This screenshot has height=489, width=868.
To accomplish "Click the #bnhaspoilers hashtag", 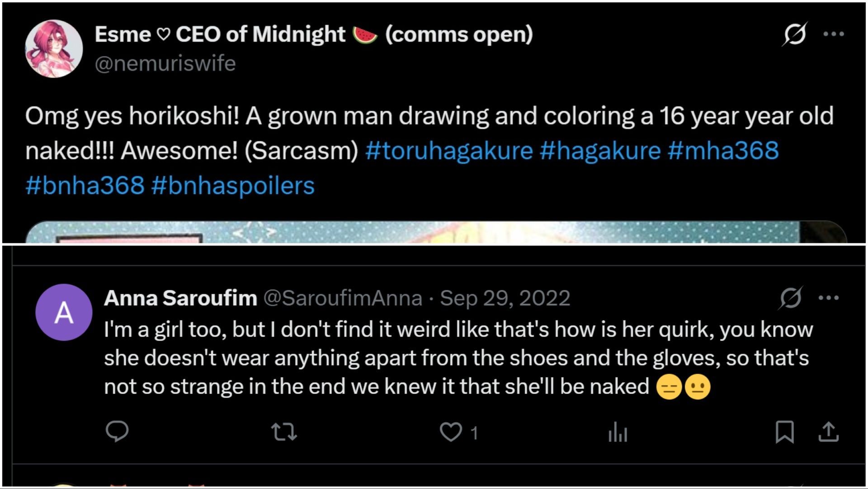I will (x=233, y=186).
